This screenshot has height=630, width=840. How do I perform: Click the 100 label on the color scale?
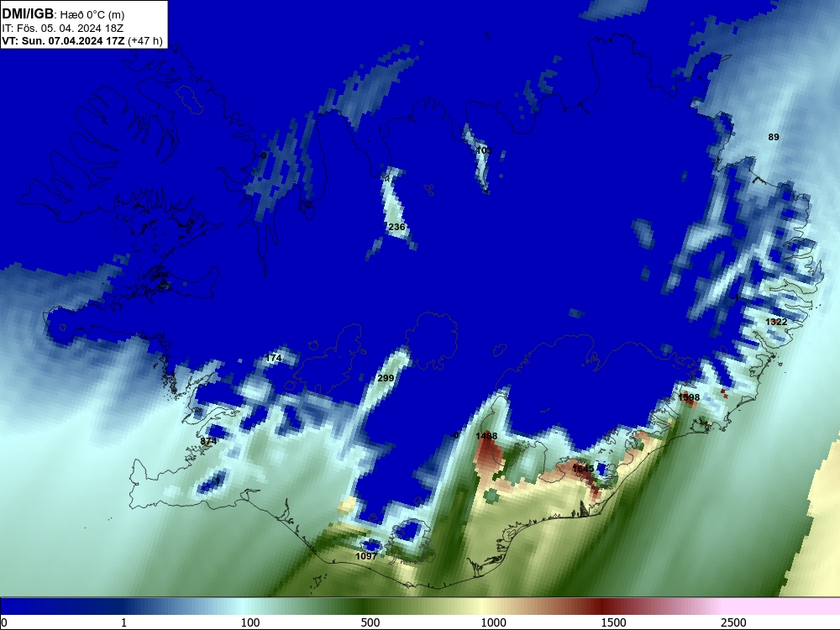click(250, 622)
